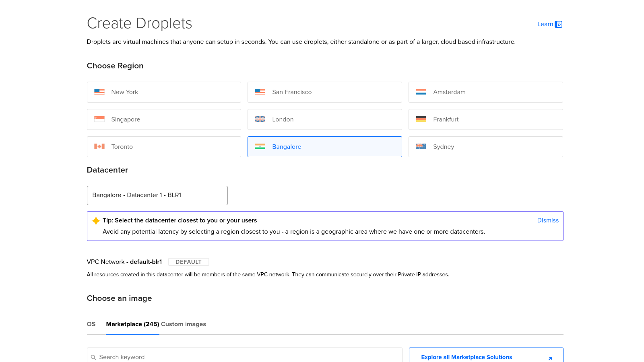Viewport: 644px width, 362px height.
Task: Click the tip title about closest datacenter
Action: point(180,220)
